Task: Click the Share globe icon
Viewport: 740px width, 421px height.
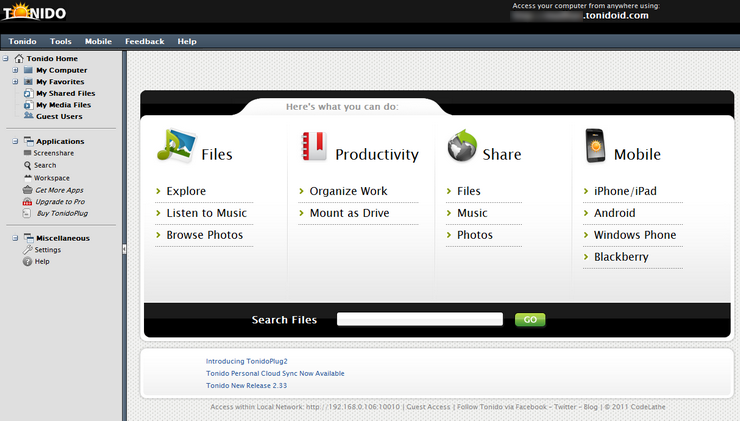Action: click(x=462, y=147)
